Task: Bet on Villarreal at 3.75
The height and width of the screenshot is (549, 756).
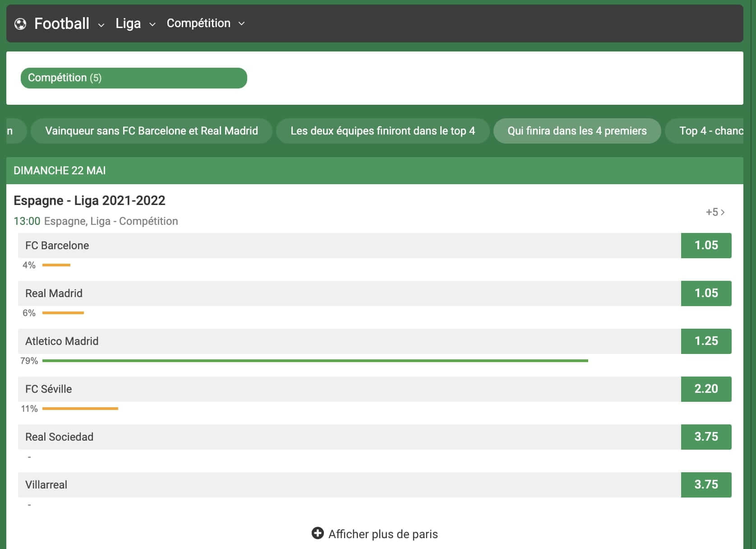Action: [706, 485]
